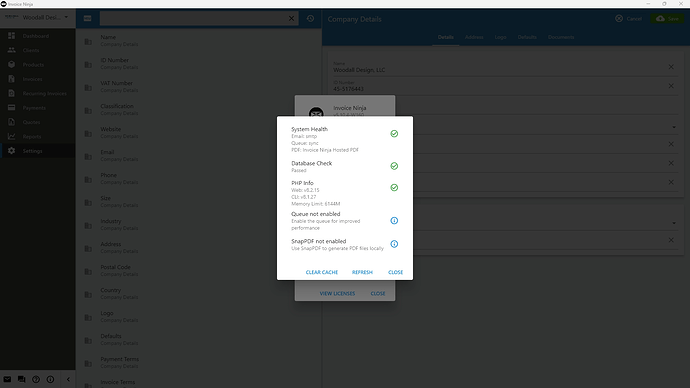Screen dimensions: 690x388
Task: Open Dashboard in the sidebar
Action: click(x=38, y=36)
